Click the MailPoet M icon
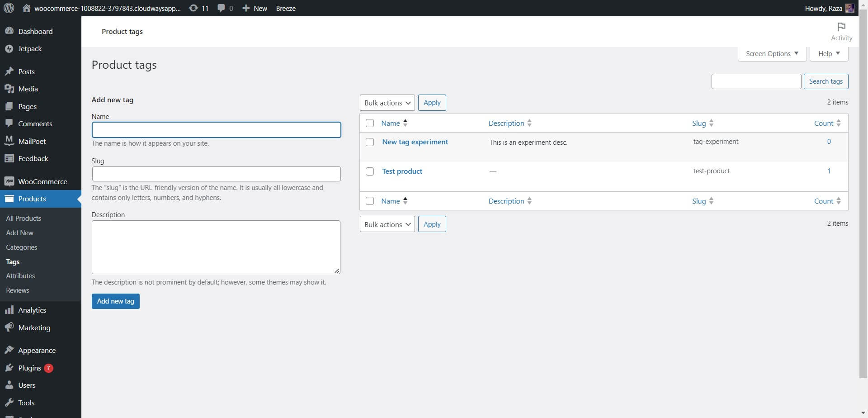Image resolution: width=868 pixels, height=418 pixels. point(9,141)
